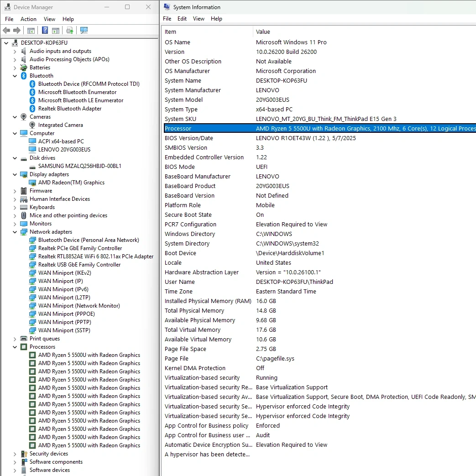Screen dimensions: 476x476
Task: Open the Edit menu in System Information
Action: tap(182, 19)
